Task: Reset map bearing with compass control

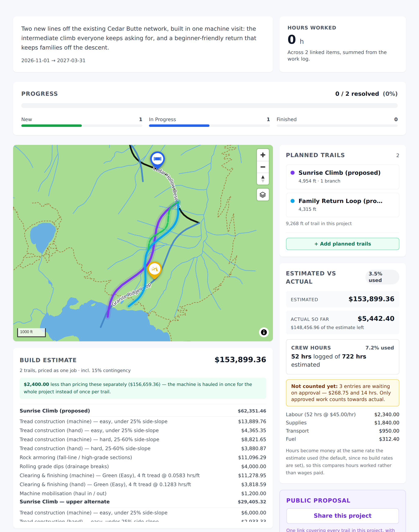Action: pyautogui.click(x=263, y=179)
